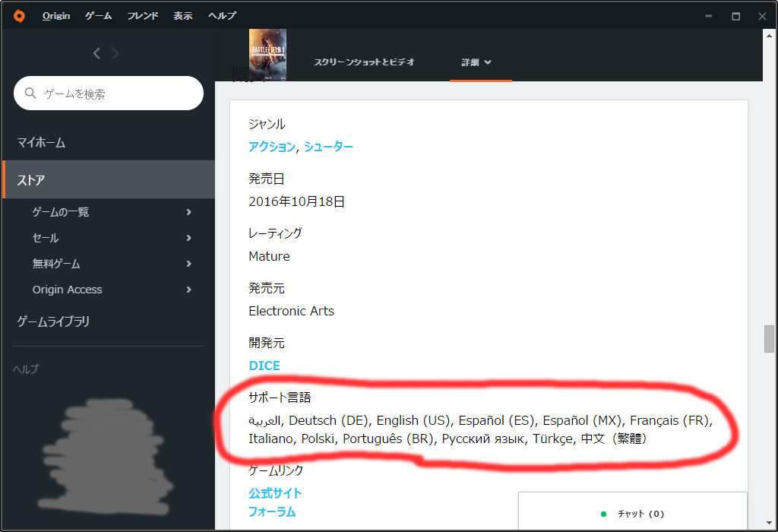Open the 表示 menu
The height and width of the screenshot is (532, 778).
[x=182, y=16]
